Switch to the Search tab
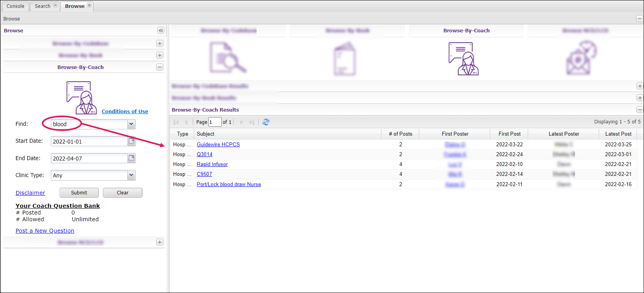Screen dimensions: 644x293 (x=42, y=6)
